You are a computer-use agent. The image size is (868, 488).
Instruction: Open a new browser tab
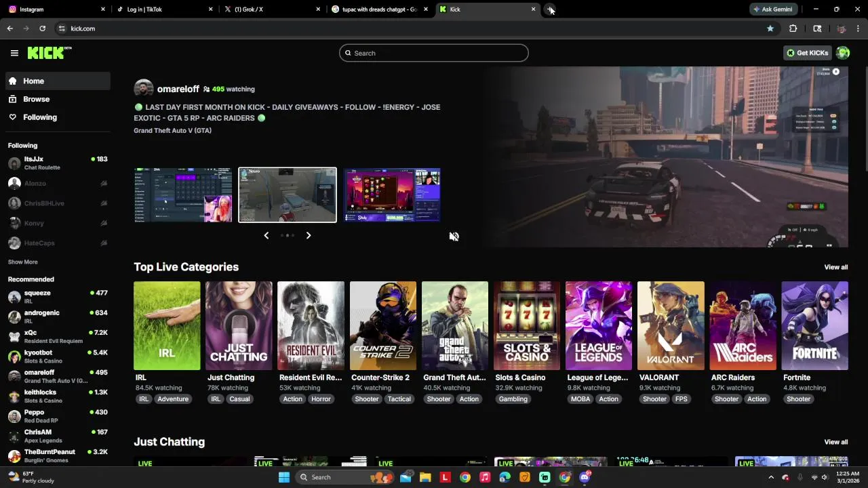[550, 9]
